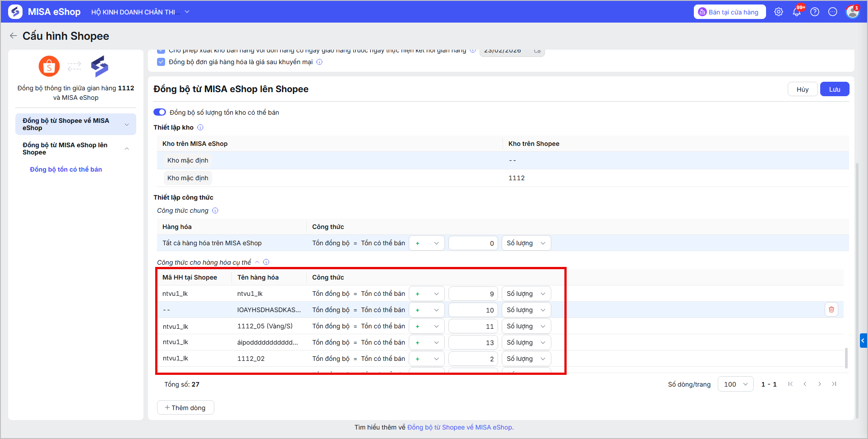
Task: Click the Lưu save button
Action: (835, 89)
